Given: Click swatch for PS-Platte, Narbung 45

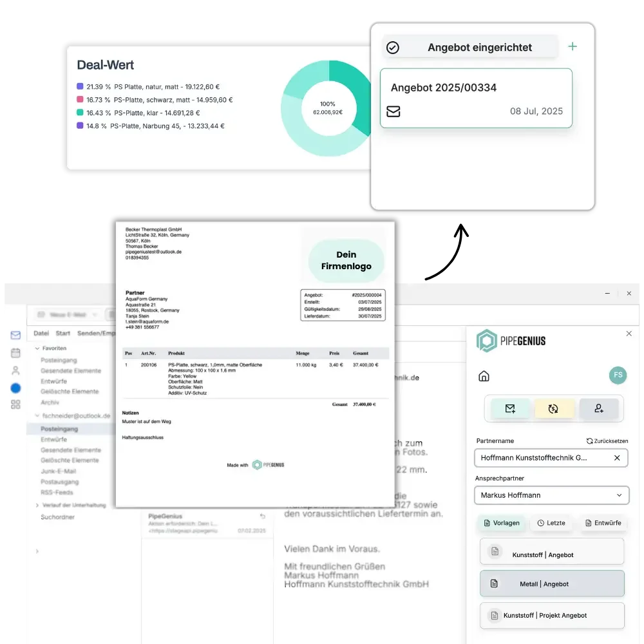Looking at the screenshot, I should tap(80, 126).
